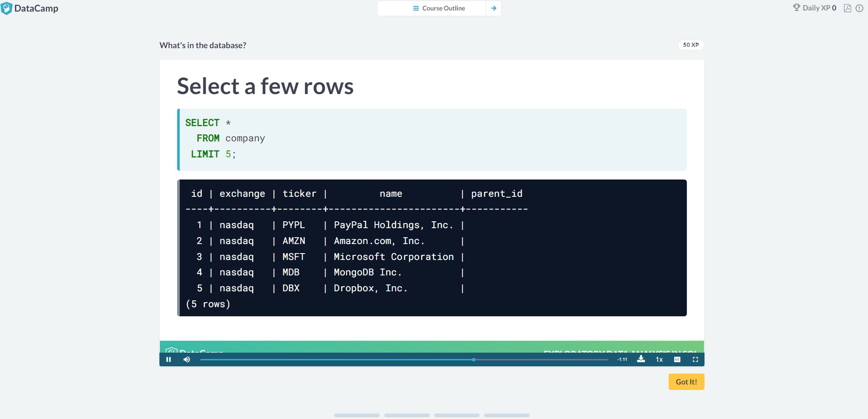This screenshot has width=868, height=419.
Task: Go to next exercise arrow
Action: click(494, 8)
